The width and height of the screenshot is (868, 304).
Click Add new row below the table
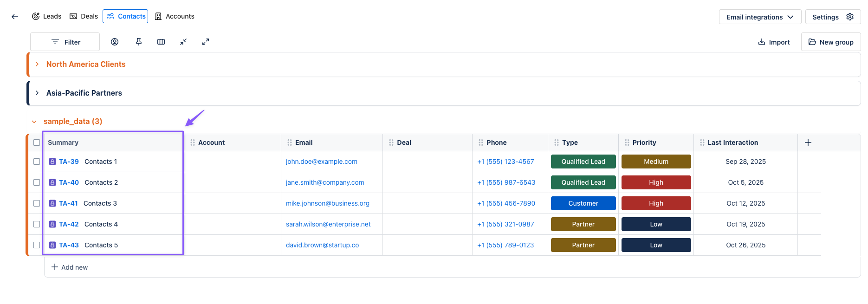70,267
